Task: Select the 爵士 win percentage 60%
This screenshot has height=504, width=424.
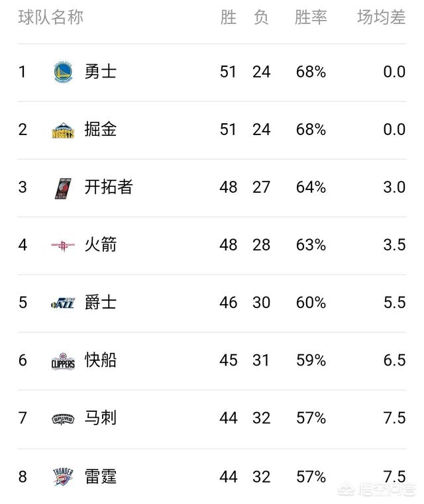Action: [311, 303]
